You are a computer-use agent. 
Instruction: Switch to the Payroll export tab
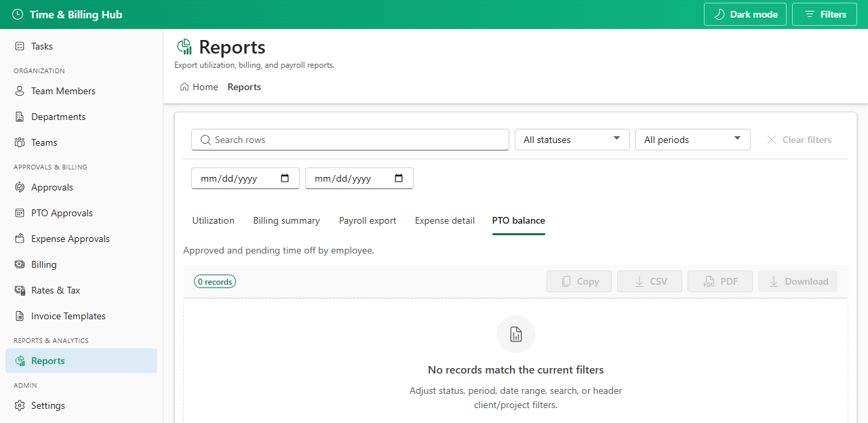click(x=368, y=220)
